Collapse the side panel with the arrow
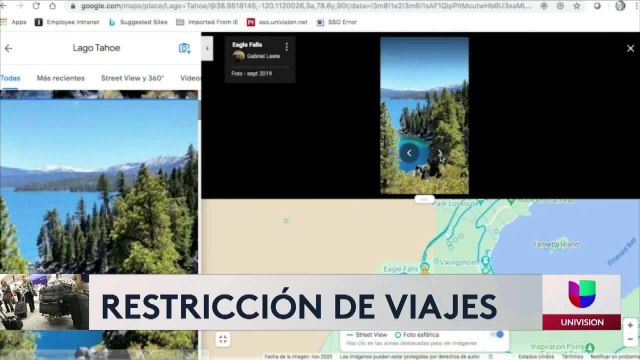 point(207,49)
